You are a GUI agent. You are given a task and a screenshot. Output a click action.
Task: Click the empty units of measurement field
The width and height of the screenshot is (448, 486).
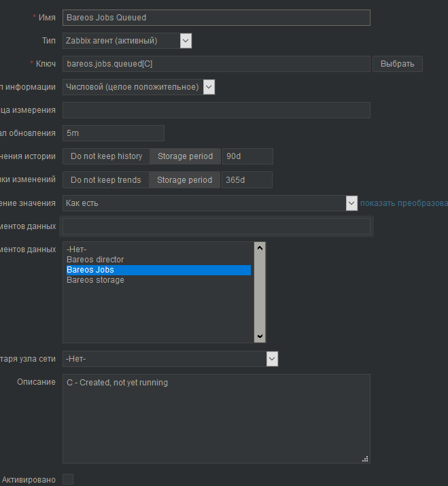[x=216, y=110]
